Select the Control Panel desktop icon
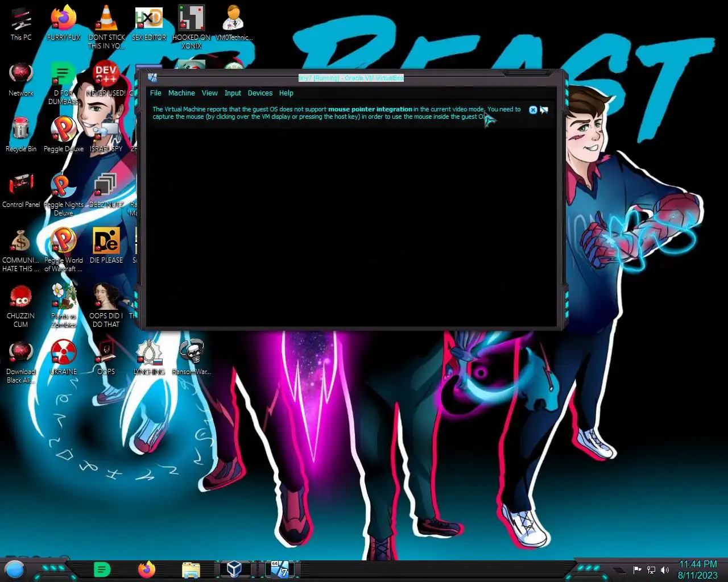 (21, 191)
